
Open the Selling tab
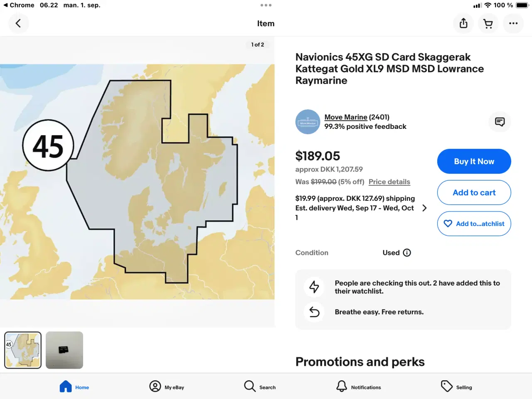click(x=456, y=387)
